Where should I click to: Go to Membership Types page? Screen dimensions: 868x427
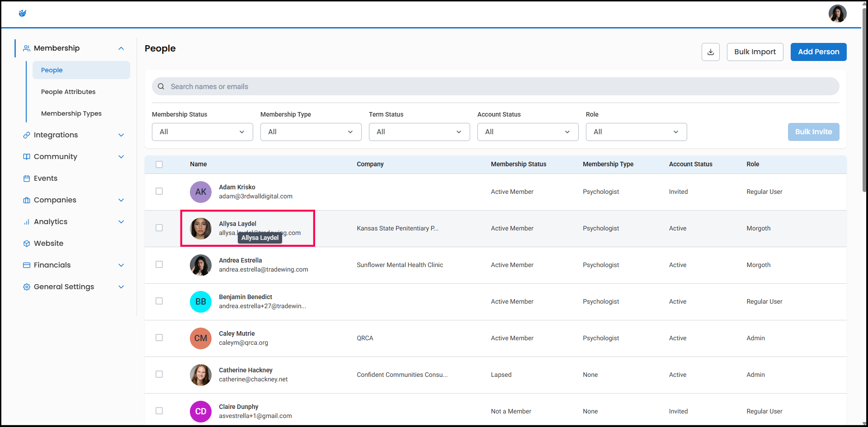tap(71, 113)
